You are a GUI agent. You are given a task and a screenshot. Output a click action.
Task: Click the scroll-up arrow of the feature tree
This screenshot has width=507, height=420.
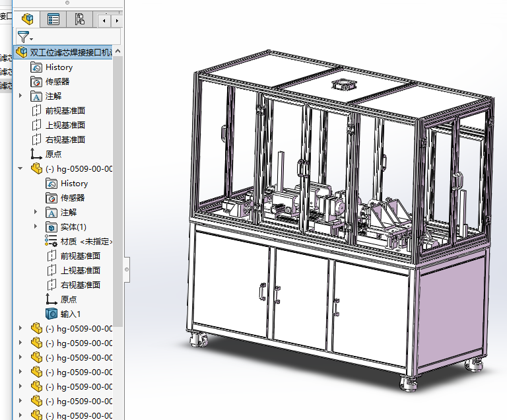(x=118, y=51)
